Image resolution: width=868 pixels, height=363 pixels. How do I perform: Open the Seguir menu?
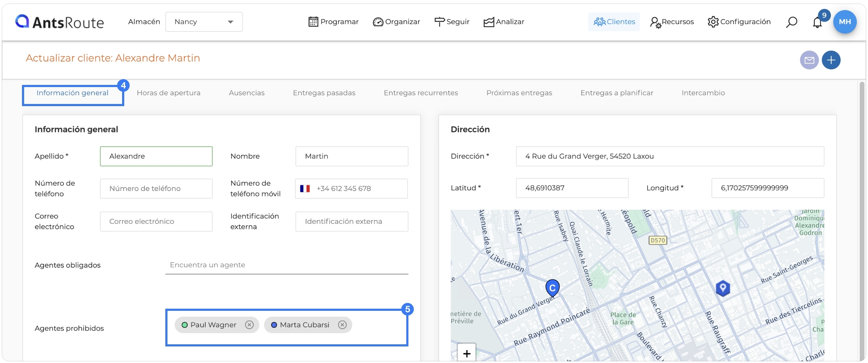pyautogui.click(x=452, y=22)
